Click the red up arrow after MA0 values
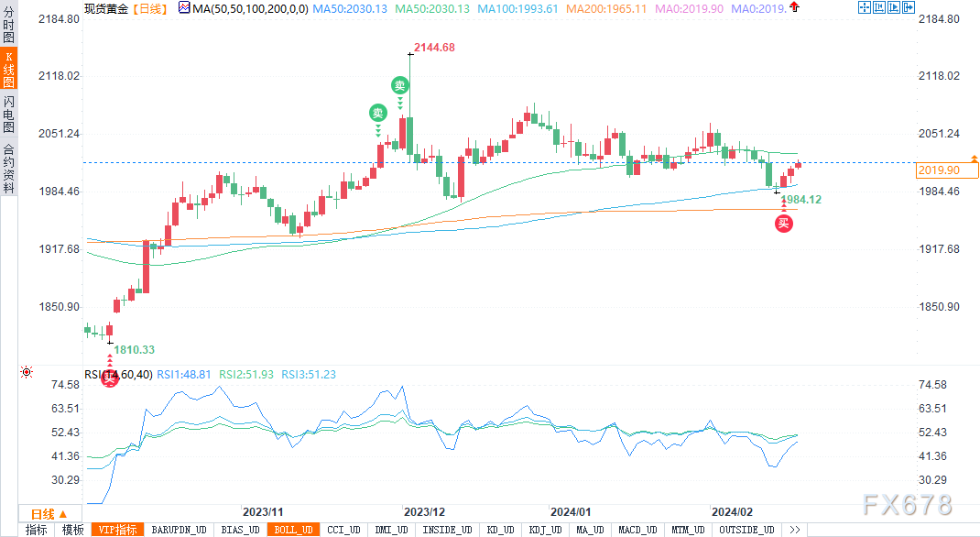This screenshot has width=980, height=537. pos(793,7)
